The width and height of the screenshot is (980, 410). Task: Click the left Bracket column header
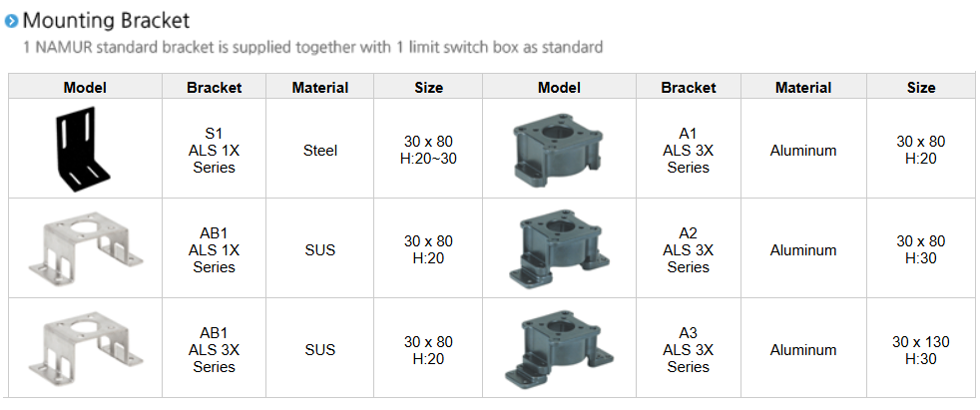point(214,88)
